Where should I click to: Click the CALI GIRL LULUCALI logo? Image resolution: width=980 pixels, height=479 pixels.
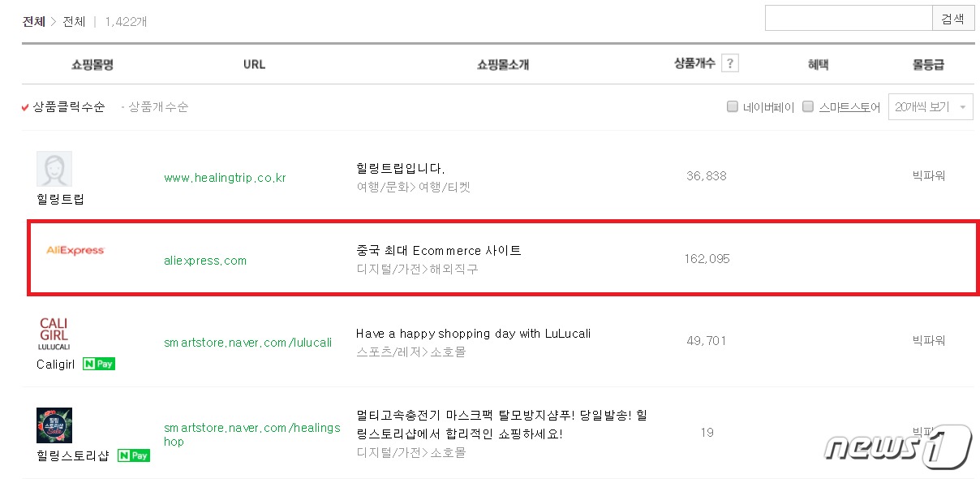point(54,334)
